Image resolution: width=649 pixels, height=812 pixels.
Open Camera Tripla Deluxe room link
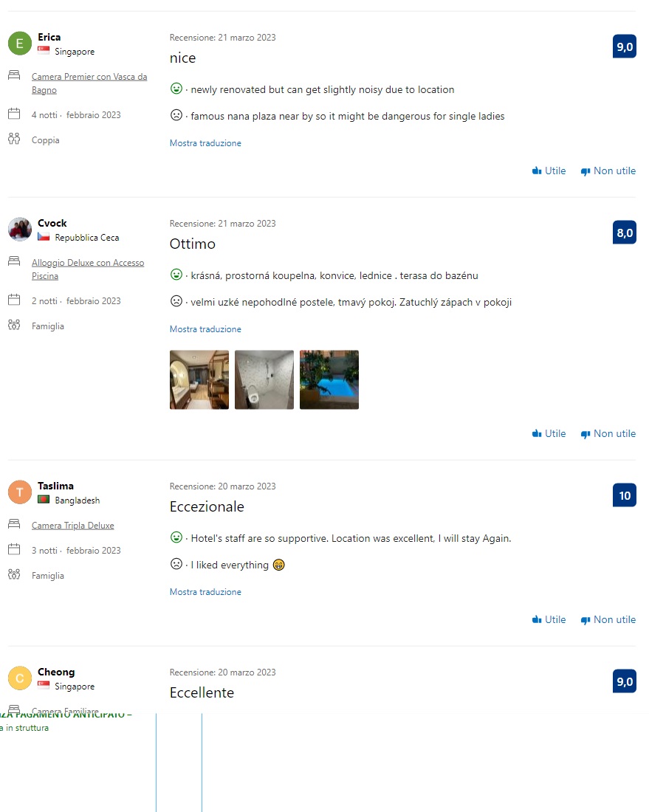(72, 525)
